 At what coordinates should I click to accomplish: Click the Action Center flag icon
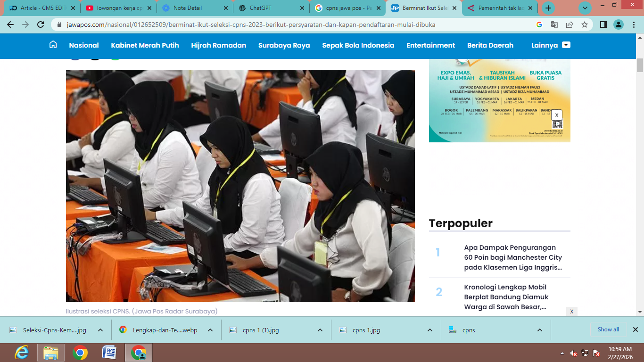coord(596,353)
